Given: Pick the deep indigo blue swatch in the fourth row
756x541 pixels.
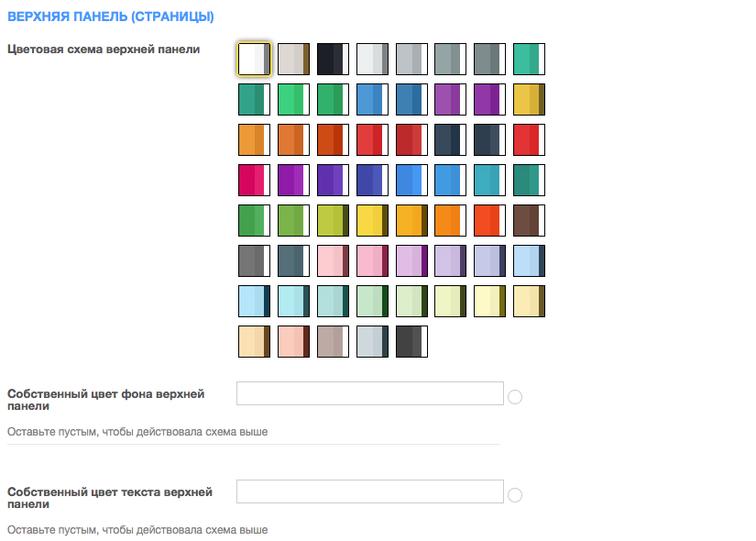Looking at the screenshot, I should (x=372, y=180).
